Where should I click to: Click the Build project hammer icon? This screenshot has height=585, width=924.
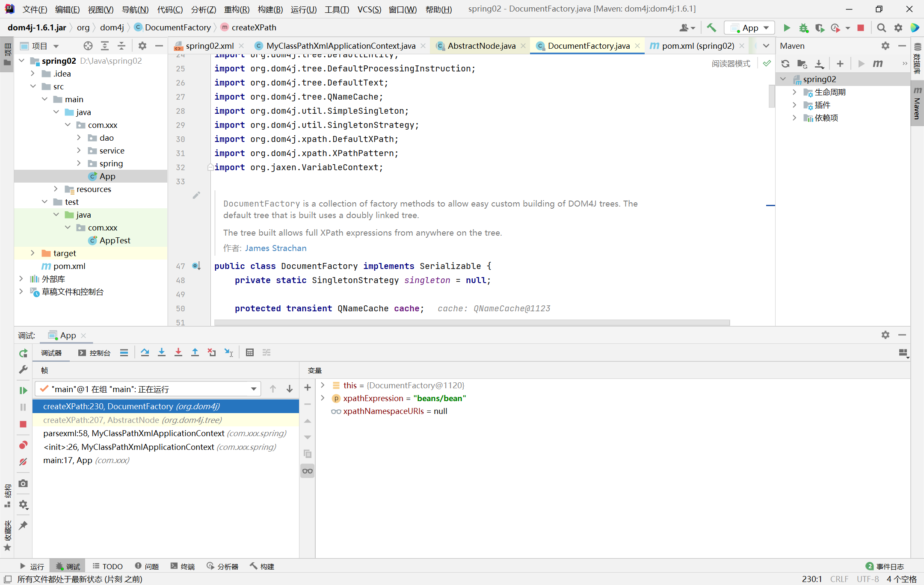(711, 28)
